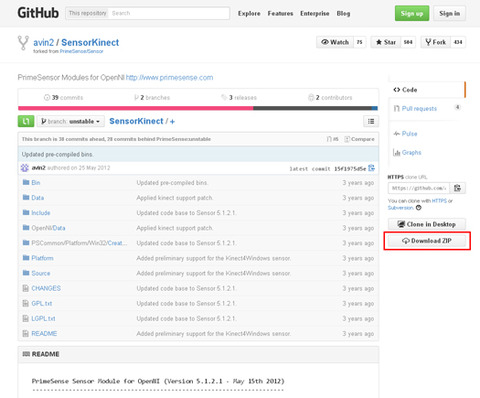
Task: Click the Download ZIP button
Action: tap(427, 241)
